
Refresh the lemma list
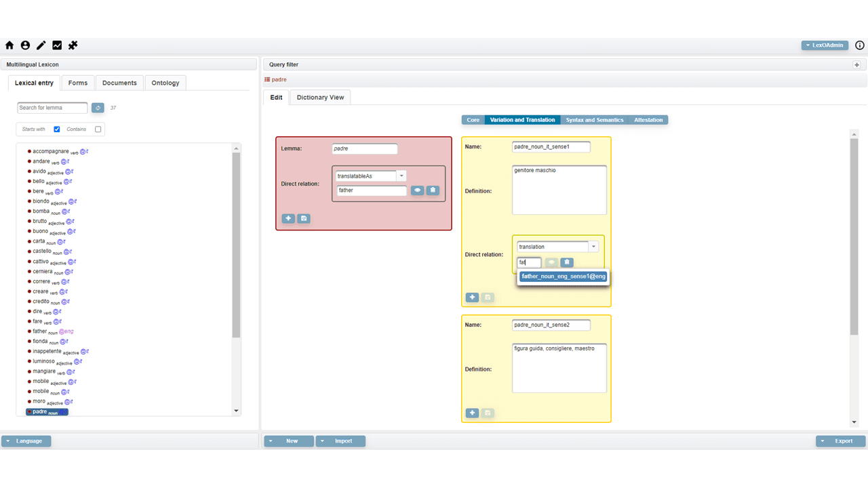(98, 108)
